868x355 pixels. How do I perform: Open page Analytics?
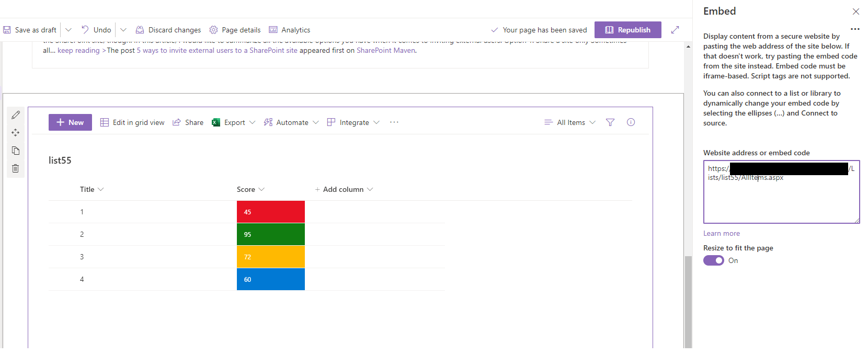(x=289, y=30)
